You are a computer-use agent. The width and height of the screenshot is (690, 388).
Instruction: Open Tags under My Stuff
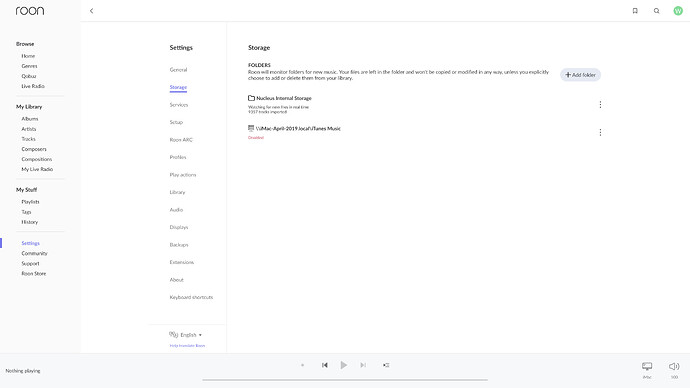[26, 212]
